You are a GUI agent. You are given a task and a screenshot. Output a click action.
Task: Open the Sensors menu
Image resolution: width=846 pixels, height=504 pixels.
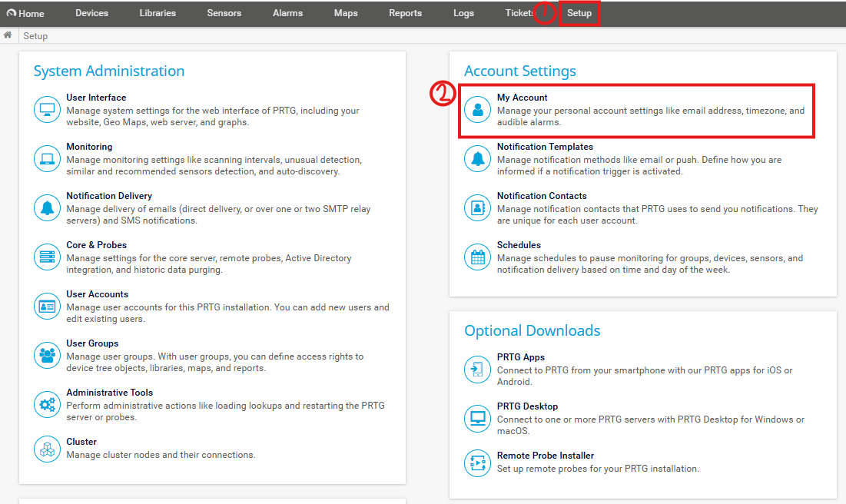click(x=224, y=13)
